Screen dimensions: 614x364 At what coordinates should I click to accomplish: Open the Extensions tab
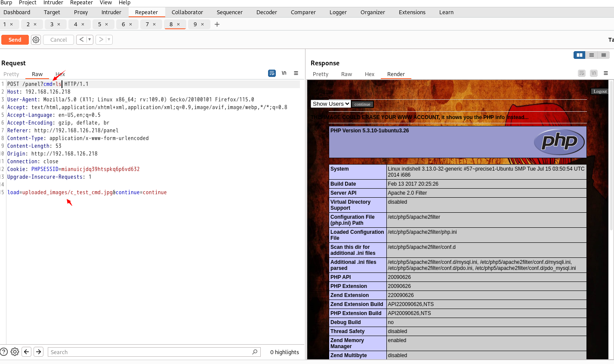click(x=412, y=12)
